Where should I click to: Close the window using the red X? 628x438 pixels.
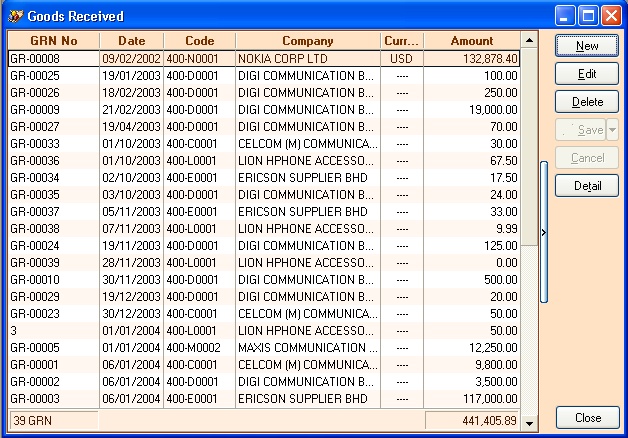[x=612, y=16]
